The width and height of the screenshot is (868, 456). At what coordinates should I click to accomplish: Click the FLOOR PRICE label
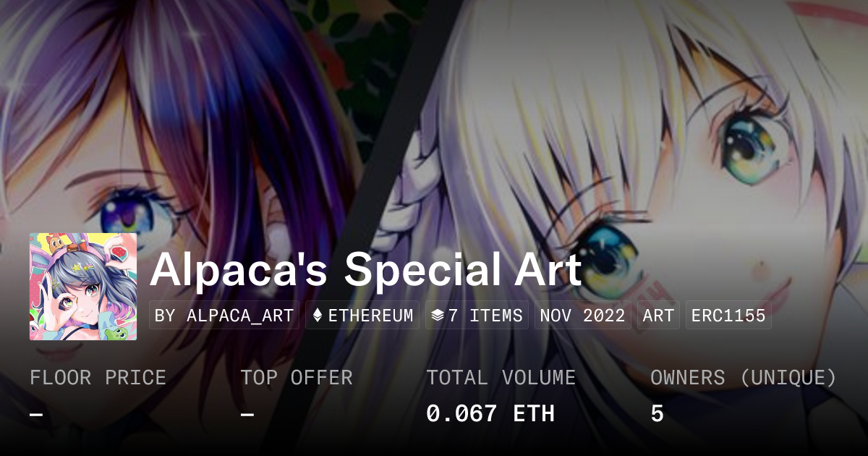98,378
